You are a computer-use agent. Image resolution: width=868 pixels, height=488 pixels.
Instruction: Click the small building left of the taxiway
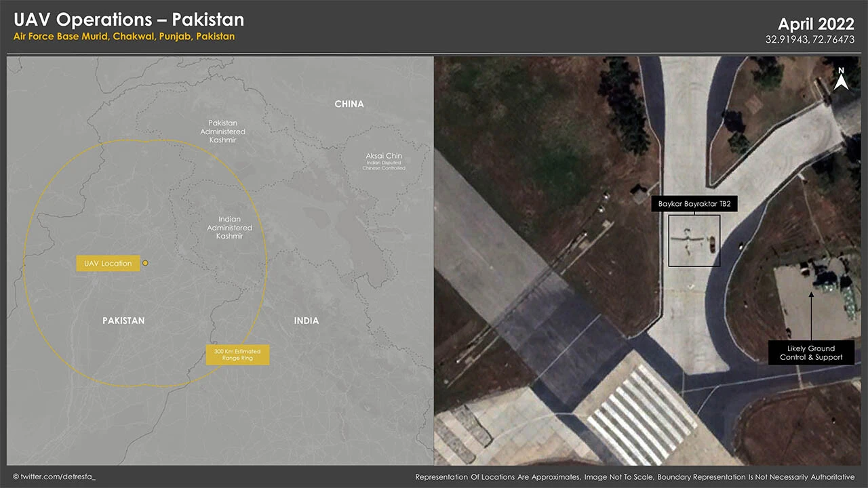tap(639, 196)
